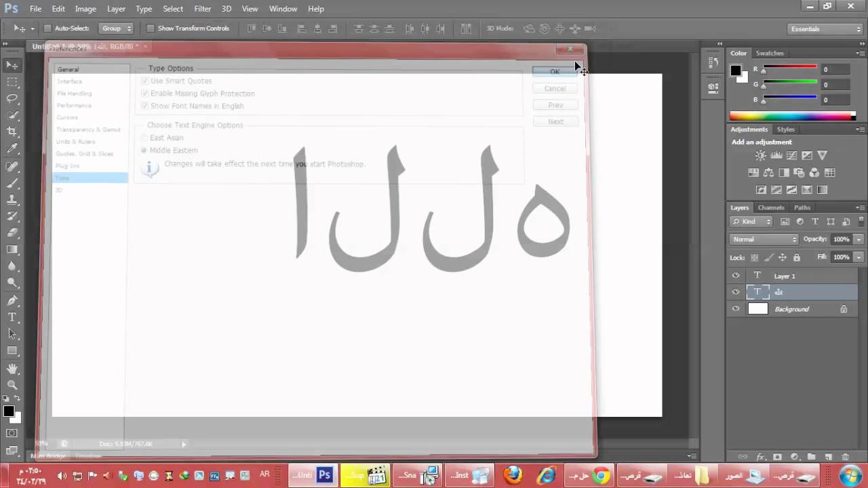Screen dimensions: 868x488
Task: Open the Opacity slider arrow
Action: point(859,239)
